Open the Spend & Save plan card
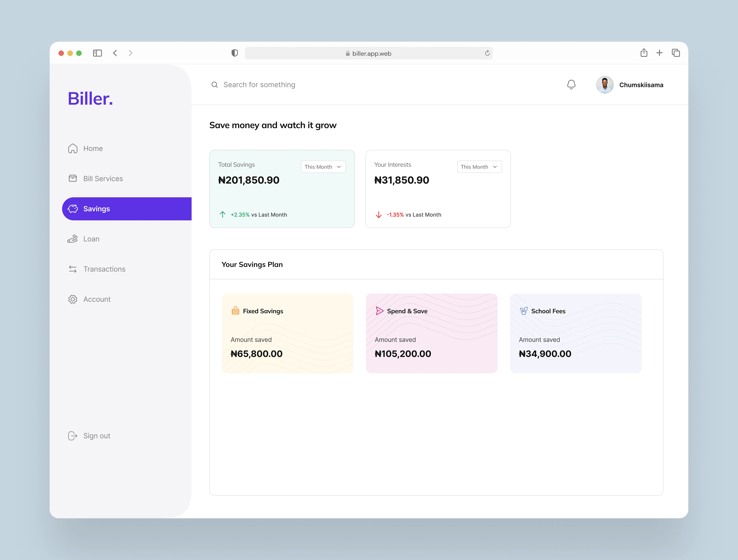Viewport: 738px width, 560px height. click(x=431, y=333)
